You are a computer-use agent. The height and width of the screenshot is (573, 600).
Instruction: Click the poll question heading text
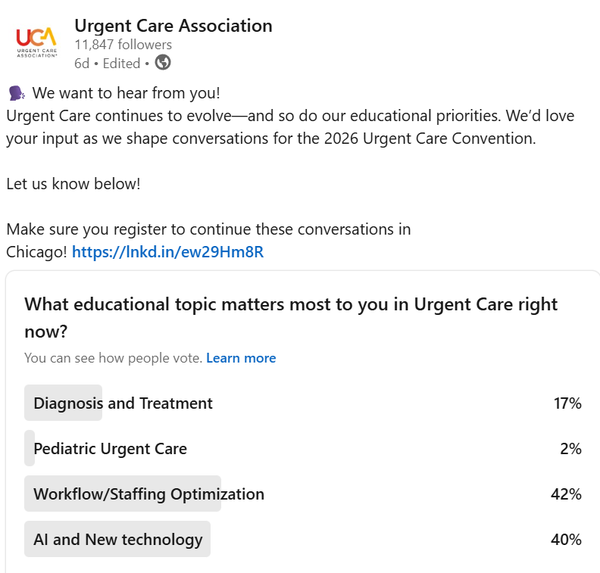tap(290, 316)
